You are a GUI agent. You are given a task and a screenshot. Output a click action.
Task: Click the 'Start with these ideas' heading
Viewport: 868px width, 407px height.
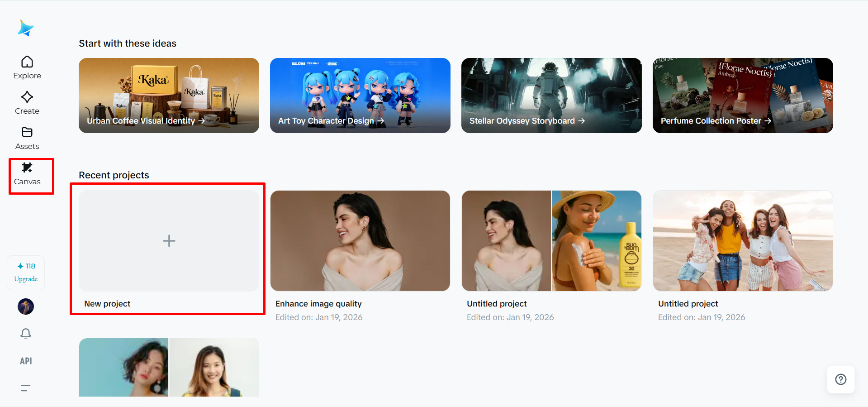click(x=128, y=43)
